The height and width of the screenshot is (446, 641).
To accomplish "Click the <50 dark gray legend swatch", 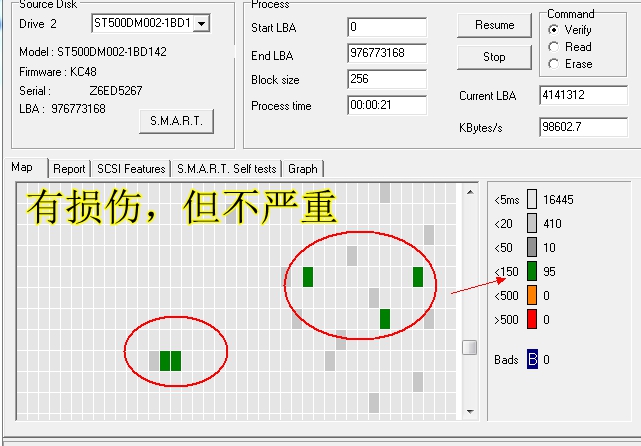I will (x=531, y=247).
